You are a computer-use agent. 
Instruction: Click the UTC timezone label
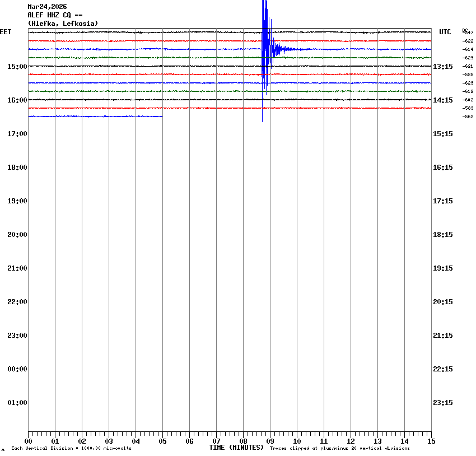pyautogui.click(x=445, y=32)
